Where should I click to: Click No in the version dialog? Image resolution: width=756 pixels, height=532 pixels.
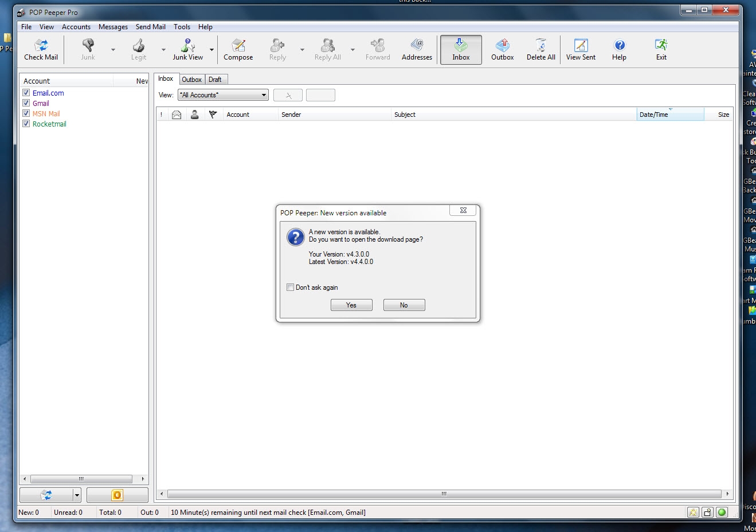[x=404, y=305]
